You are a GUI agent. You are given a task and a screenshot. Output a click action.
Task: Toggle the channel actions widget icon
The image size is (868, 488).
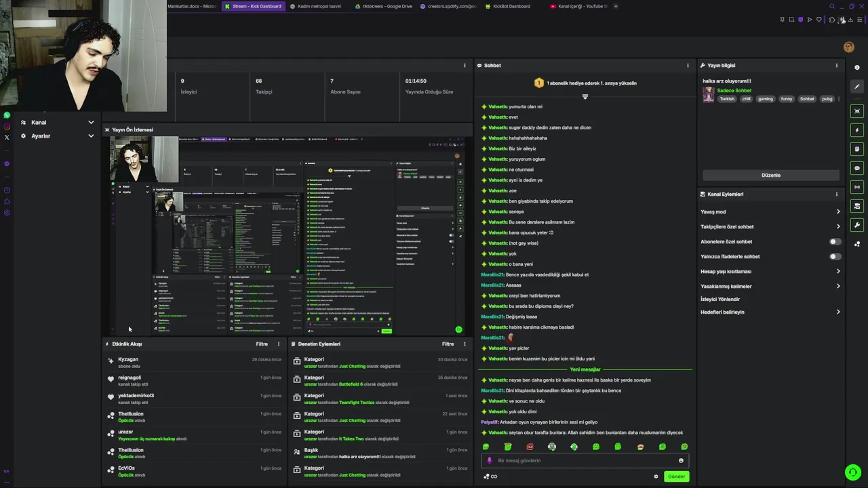point(857,206)
